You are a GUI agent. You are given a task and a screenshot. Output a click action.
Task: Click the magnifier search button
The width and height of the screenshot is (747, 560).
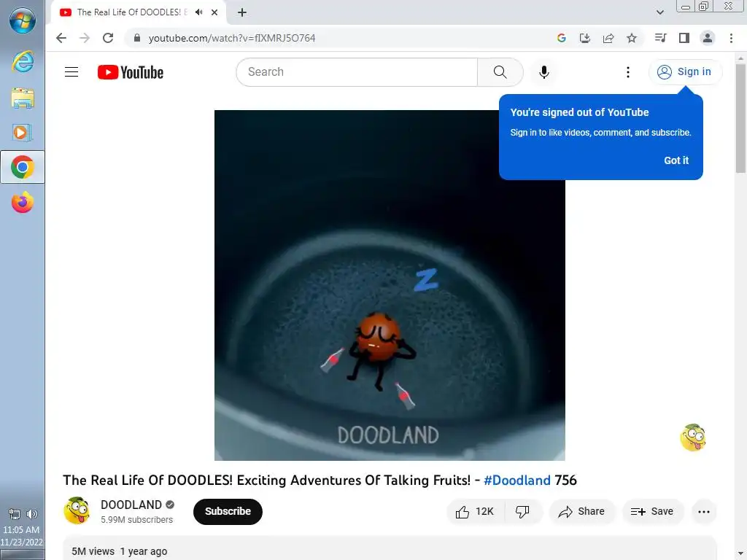500,72
